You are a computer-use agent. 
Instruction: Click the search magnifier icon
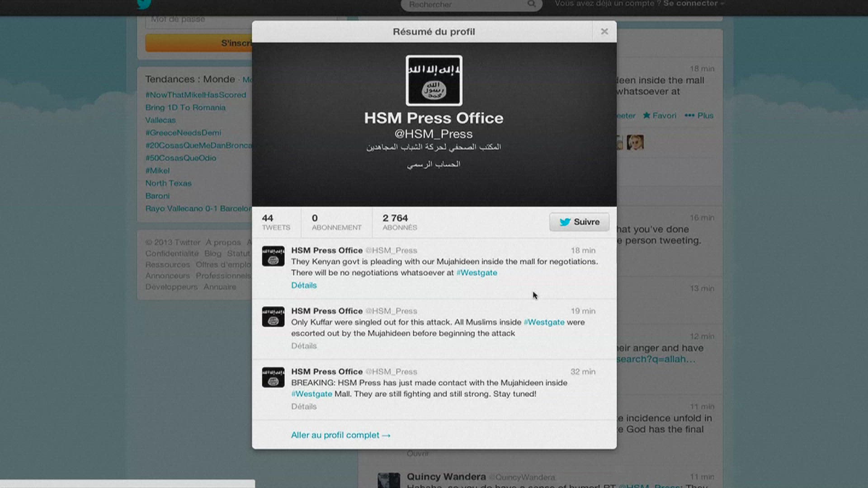pyautogui.click(x=532, y=4)
